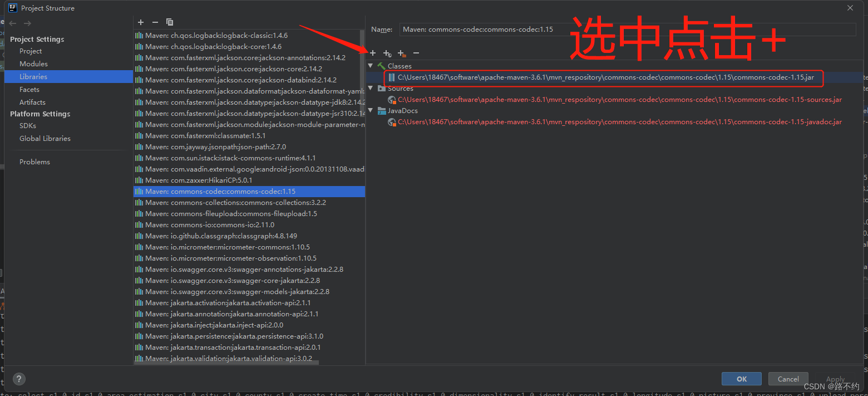The image size is (868, 396).
Task: Click the help question mark icon
Action: [x=18, y=379]
